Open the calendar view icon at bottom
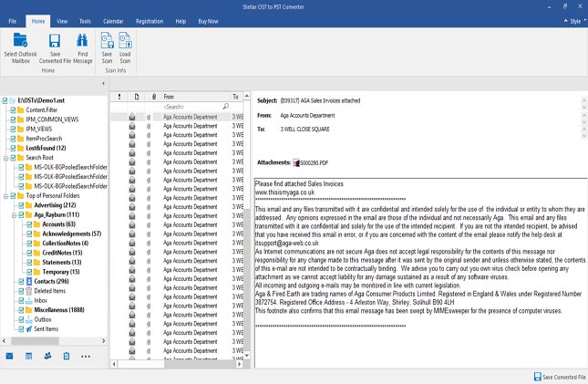The width and height of the screenshot is (588, 384). [28, 356]
